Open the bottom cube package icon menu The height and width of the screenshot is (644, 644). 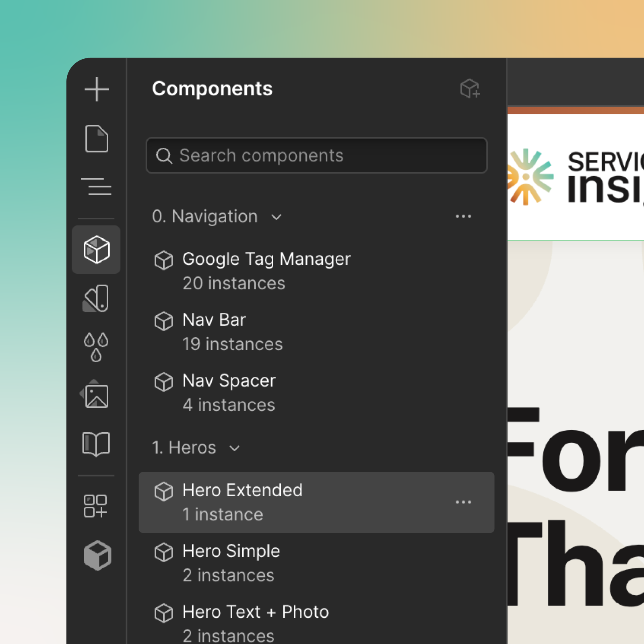tap(96, 555)
